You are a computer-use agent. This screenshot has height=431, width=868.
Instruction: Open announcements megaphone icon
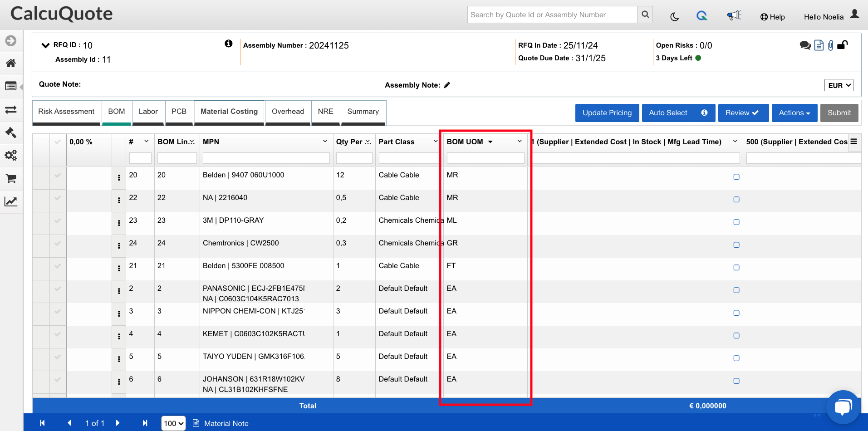click(x=734, y=16)
